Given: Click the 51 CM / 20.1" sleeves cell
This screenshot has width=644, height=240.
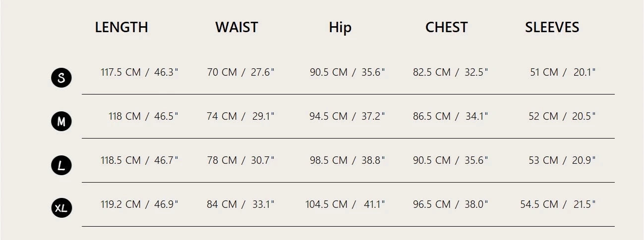Looking at the screenshot, I should [563, 72].
